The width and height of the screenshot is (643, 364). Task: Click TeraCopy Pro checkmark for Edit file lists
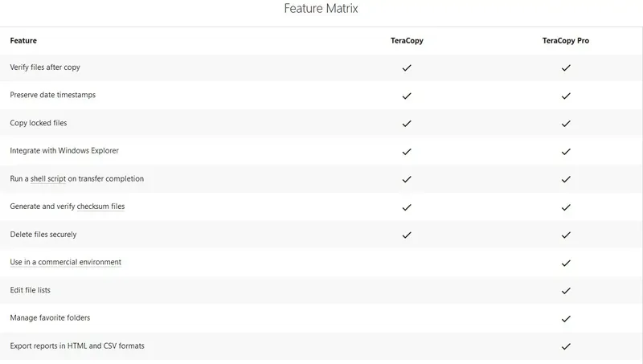[x=566, y=290]
